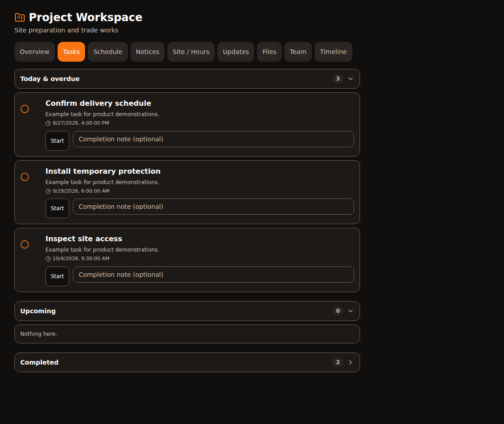Collapse the Today & overdue section chevron

351,79
